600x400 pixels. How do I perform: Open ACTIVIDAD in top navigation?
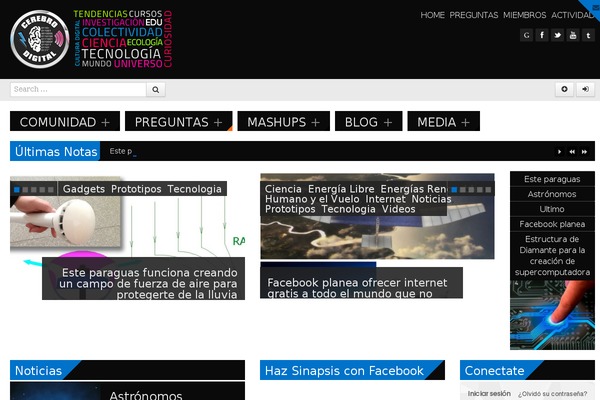[x=573, y=15]
